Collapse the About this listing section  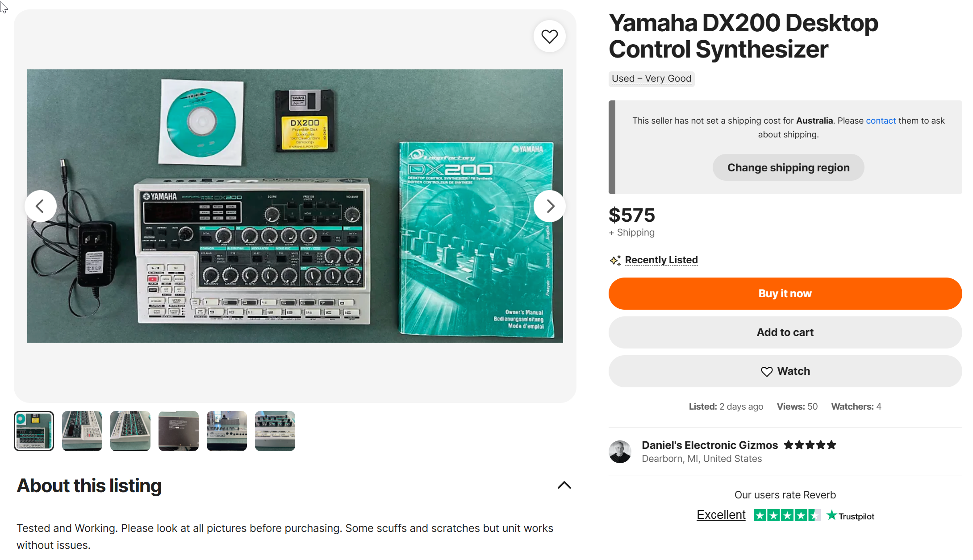tap(564, 485)
